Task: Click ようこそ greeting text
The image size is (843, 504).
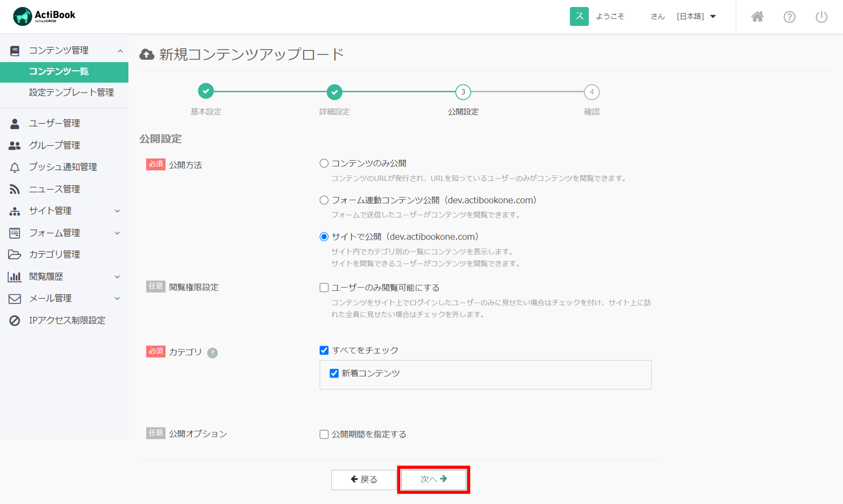Action: coord(610,16)
